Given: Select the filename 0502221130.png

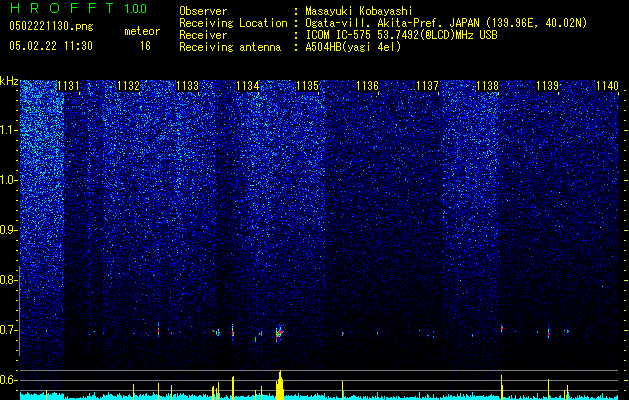Looking at the screenshot, I should 51,27.
